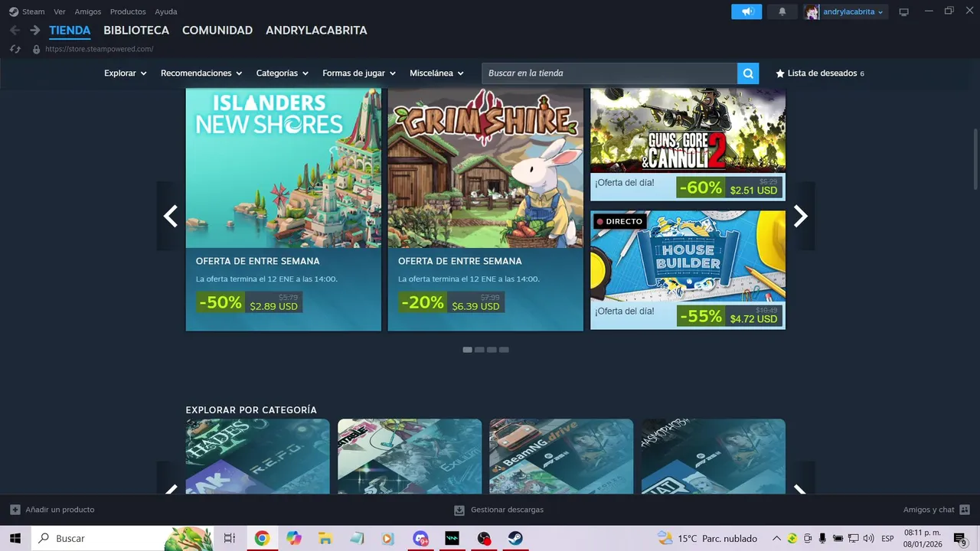Open the Amigos y chat icon
The image size is (980, 551).
pos(965,510)
